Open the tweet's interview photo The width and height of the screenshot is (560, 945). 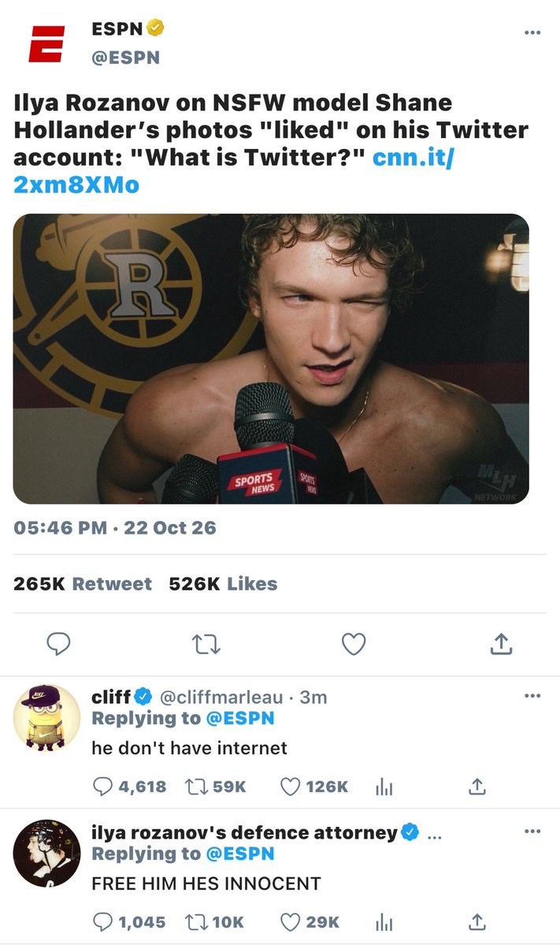click(271, 359)
